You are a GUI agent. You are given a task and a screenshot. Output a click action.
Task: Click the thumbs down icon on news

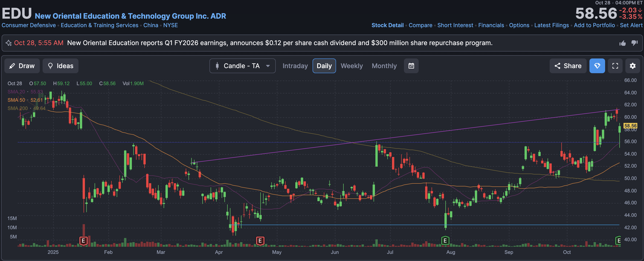(x=634, y=43)
